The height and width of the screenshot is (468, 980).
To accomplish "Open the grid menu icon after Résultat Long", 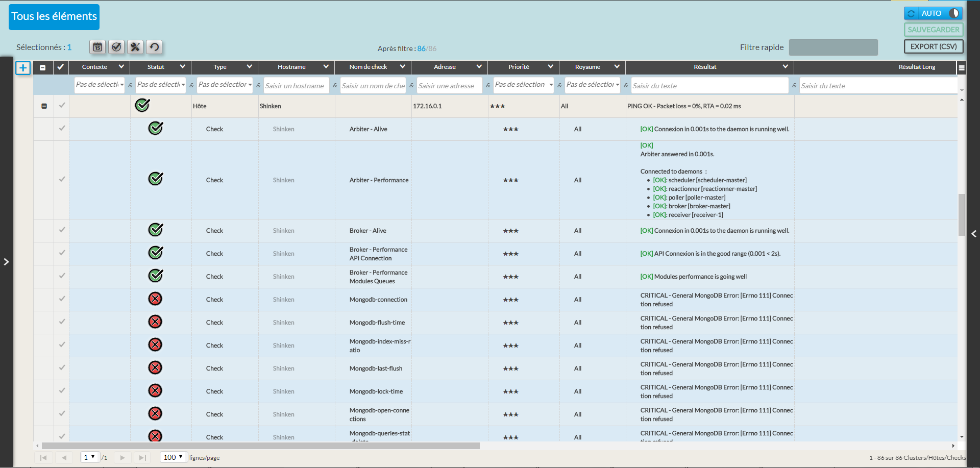I will (x=962, y=67).
